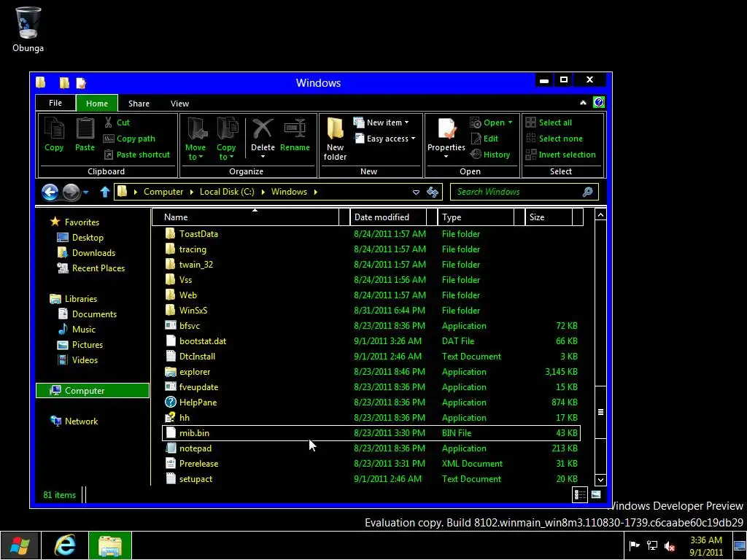Open Downloads in navigation pane
This screenshot has height=560, width=747.
tap(93, 253)
